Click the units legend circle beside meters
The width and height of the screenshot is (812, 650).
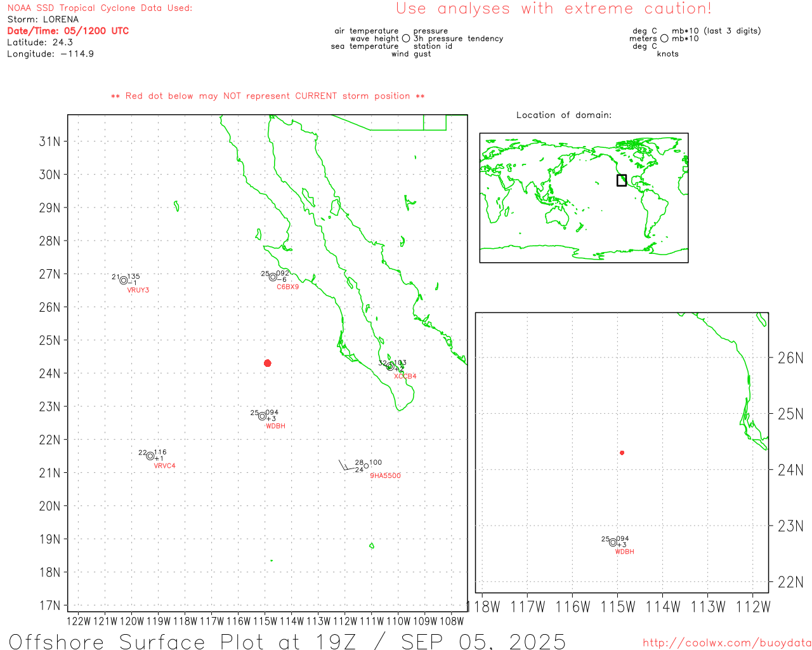(664, 39)
